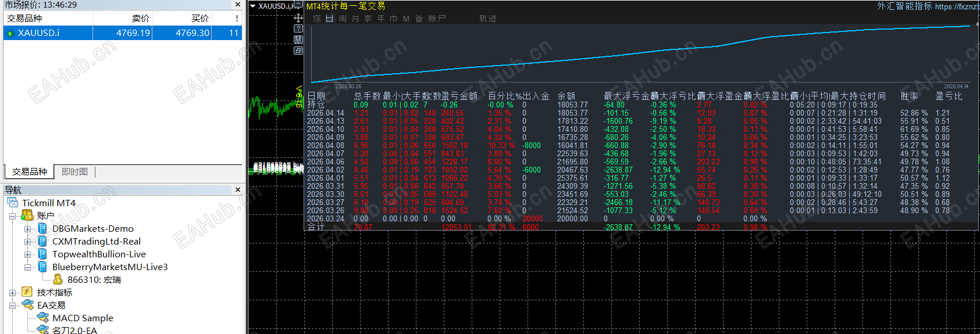Image resolution: width=980 pixels, height=334 pixels.
Task: Click the 盈亏比 profit-loss ratio header
Action: tap(949, 96)
